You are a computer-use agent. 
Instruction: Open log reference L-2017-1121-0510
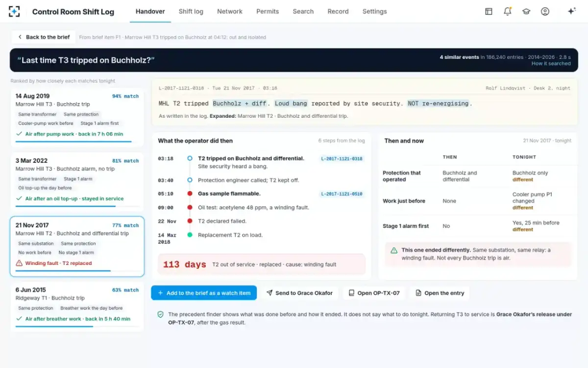pyautogui.click(x=342, y=194)
